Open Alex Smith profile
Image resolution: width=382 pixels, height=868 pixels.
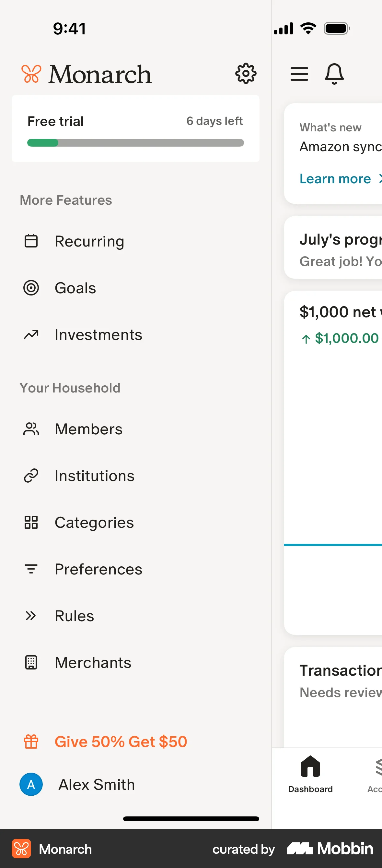96,784
